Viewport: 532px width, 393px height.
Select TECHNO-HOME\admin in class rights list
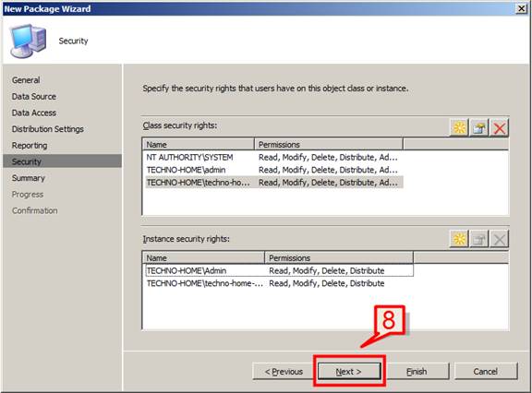click(273, 170)
